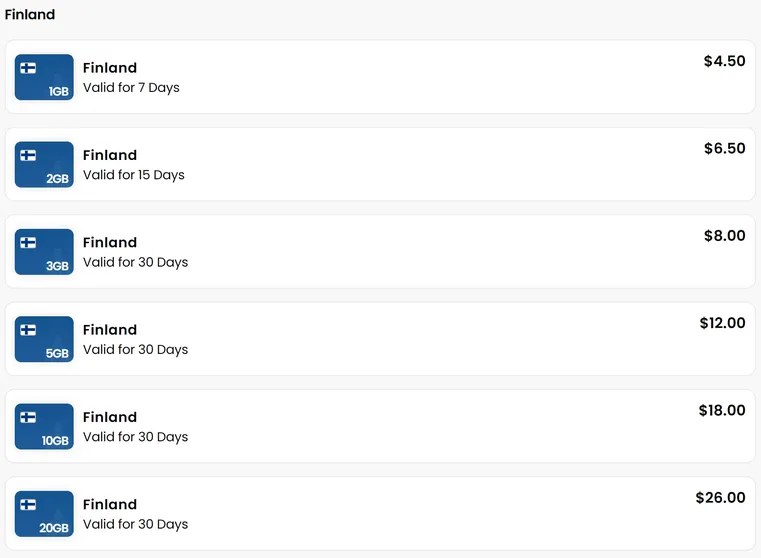761x558 pixels.
Task: Click the 5GB Finland eSIM icon
Action: [44, 339]
